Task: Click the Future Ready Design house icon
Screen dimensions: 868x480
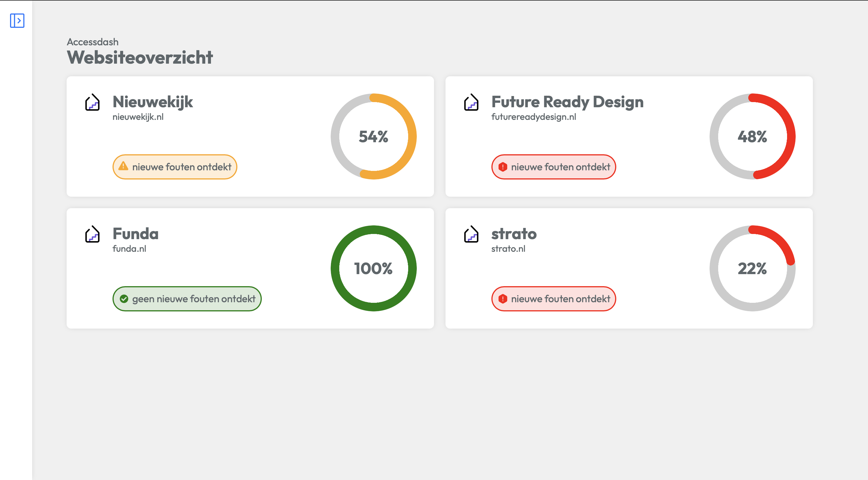Action: click(x=471, y=102)
